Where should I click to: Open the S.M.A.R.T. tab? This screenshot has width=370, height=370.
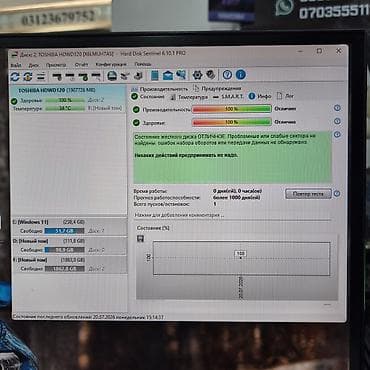228,97
